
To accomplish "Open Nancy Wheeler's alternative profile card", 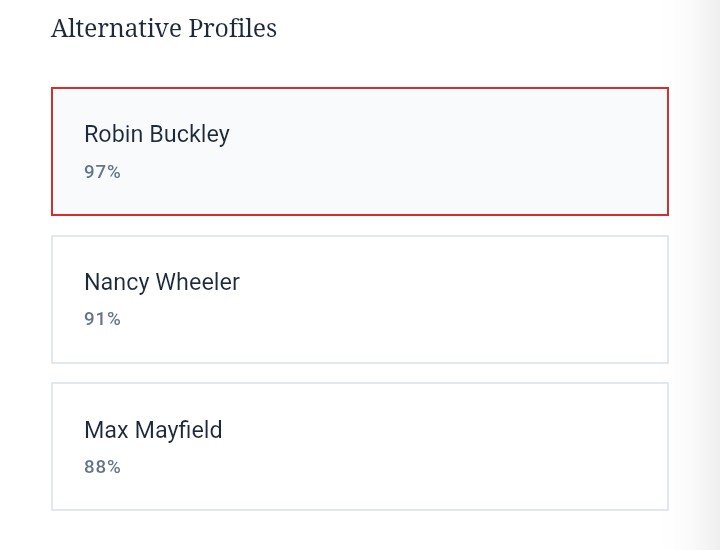I will [x=360, y=299].
